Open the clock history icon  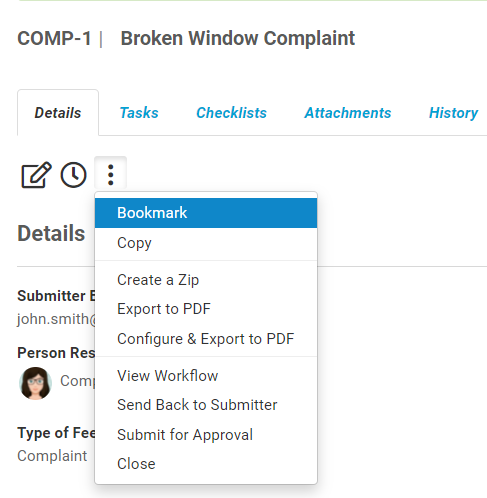click(73, 175)
